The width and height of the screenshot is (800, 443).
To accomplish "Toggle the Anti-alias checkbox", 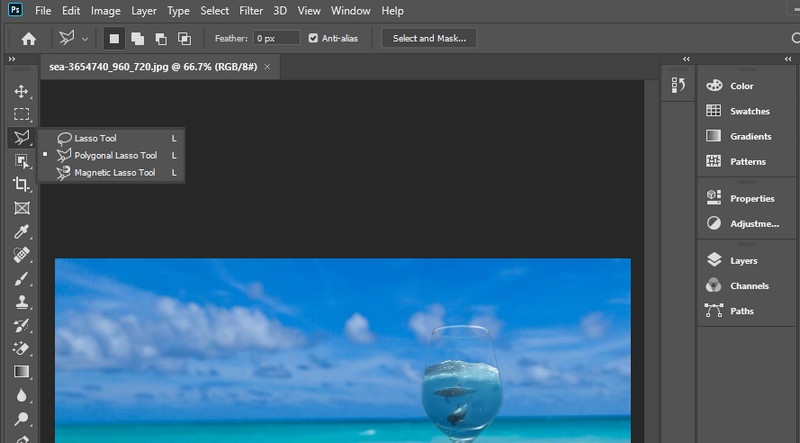I will 313,38.
